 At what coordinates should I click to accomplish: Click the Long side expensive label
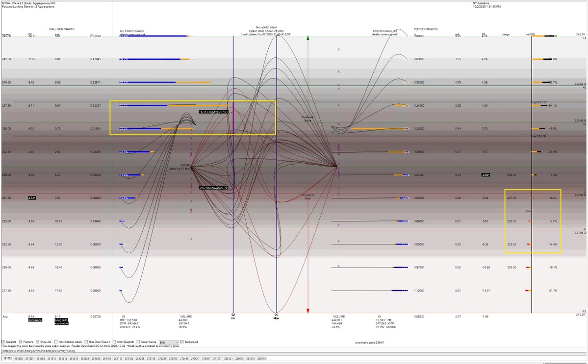pyautogui.click(x=61, y=322)
